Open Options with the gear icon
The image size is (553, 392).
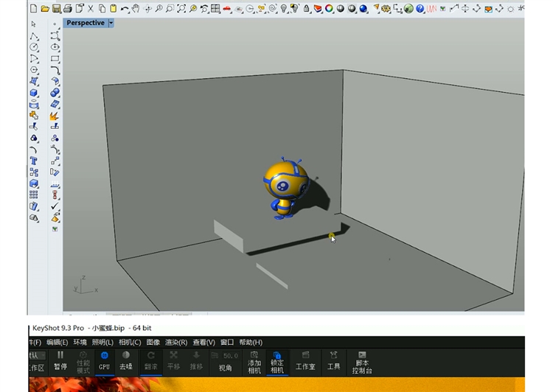click(x=386, y=8)
